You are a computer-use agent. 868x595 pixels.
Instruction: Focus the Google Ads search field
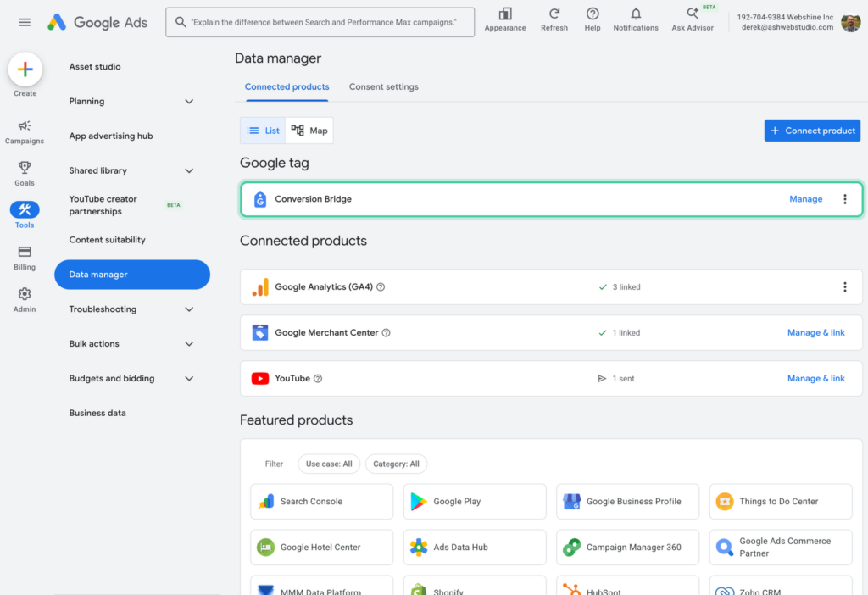320,22
